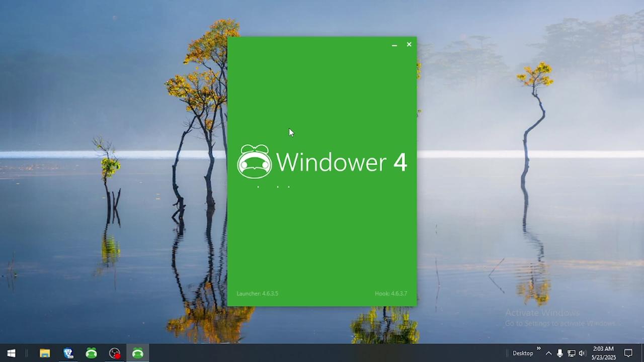Click the Desktop toolbar label in taskbar

[x=523, y=353]
